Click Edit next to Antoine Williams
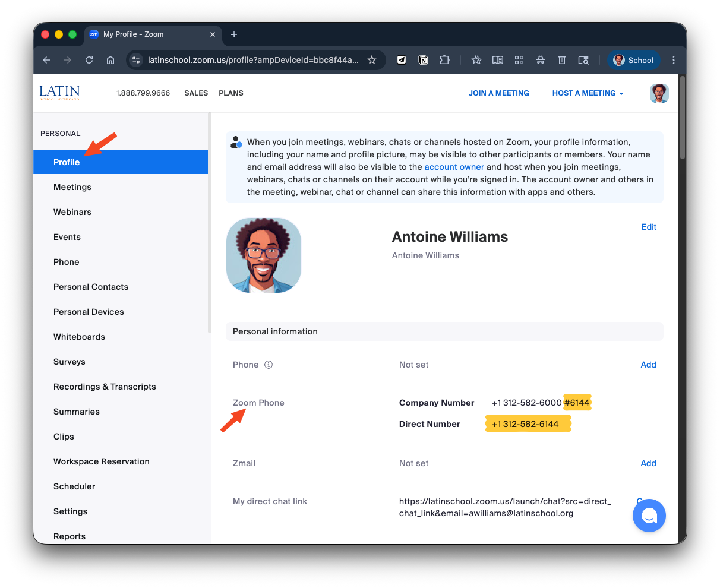720x588 pixels. 649,227
